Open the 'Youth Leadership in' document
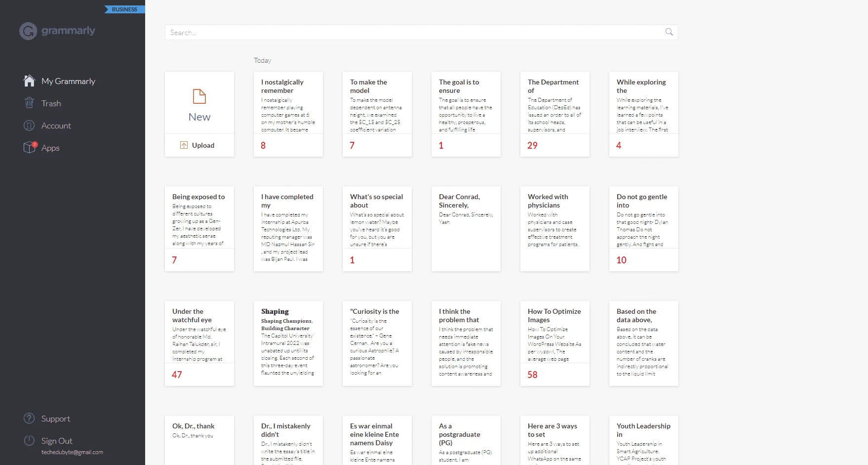 click(644, 440)
